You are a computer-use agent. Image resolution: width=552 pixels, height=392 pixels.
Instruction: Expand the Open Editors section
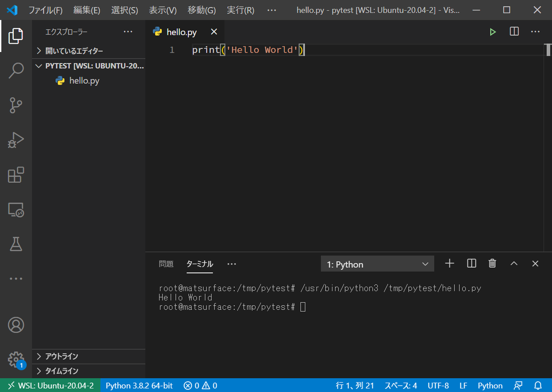(x=89, y=51)
